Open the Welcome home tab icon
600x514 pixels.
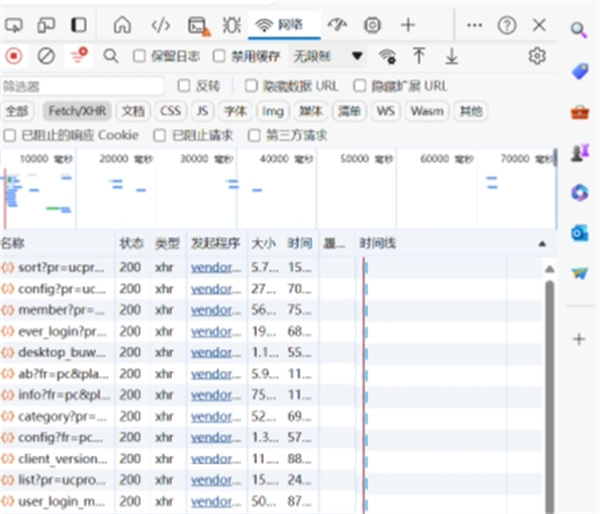tap(122, 25)
